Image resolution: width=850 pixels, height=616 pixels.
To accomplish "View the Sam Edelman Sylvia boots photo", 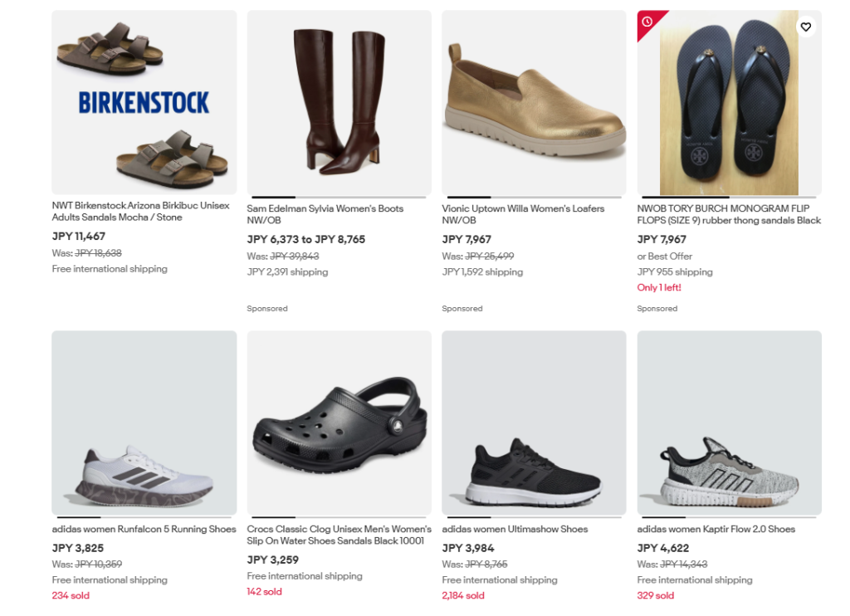I will click(x=339, y=102).
